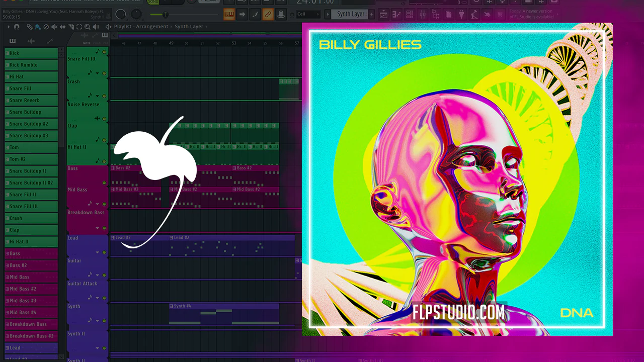The image size is (644, 362).
Task: Open the newer FL Studio version notice
Action: [x=532, y=14]
